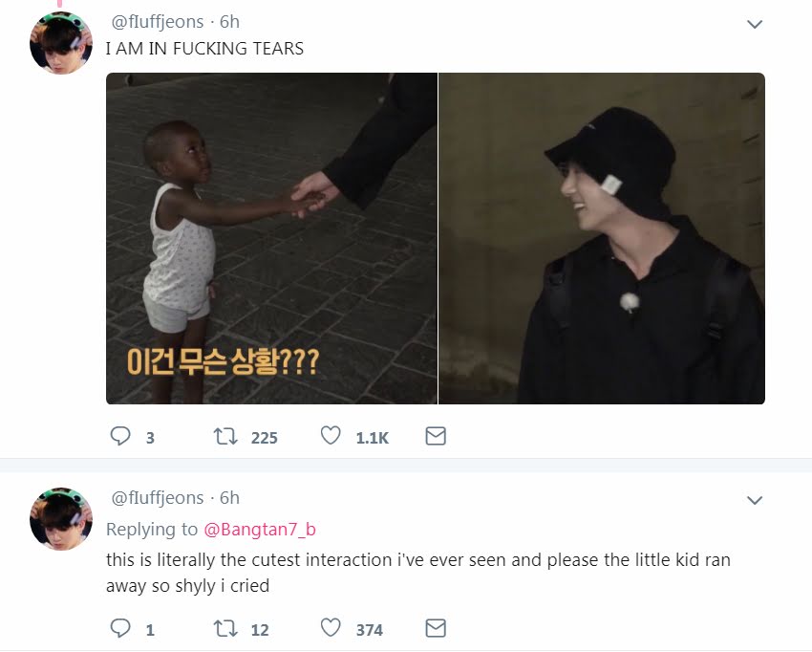Reply to the second tweet
This screenshot has height=652, width=812.
120,628
